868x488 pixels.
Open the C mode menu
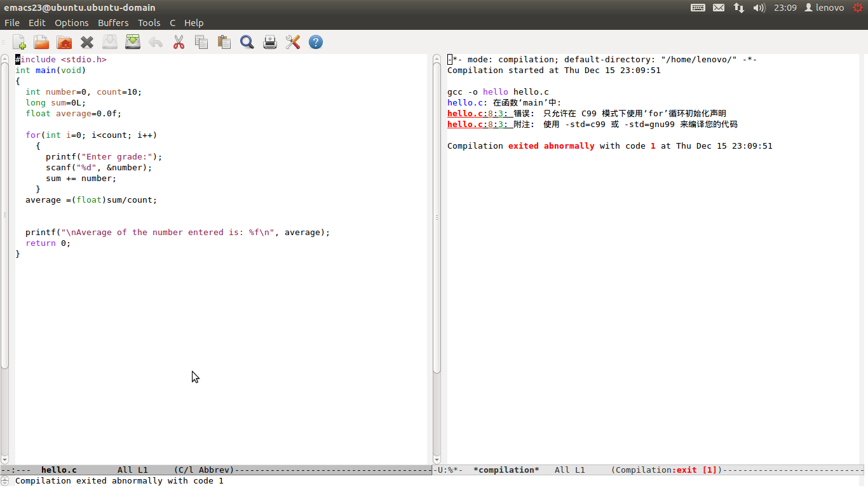(172, 22)
